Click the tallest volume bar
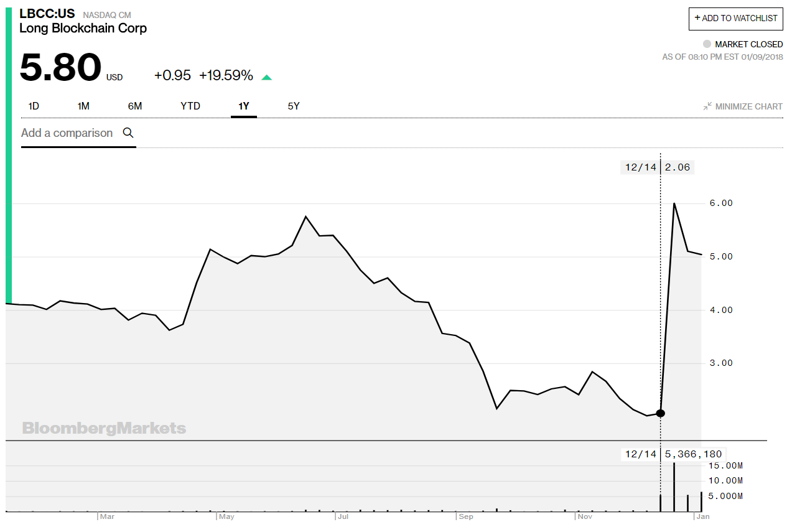This screenshot has height=532, width=792. (674, 487)
